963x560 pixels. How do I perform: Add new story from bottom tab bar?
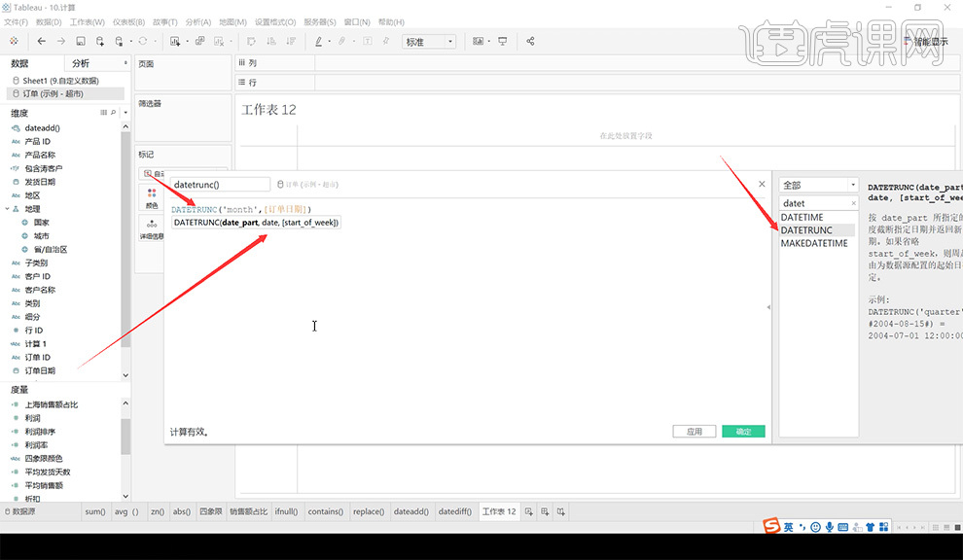[560, 511]
